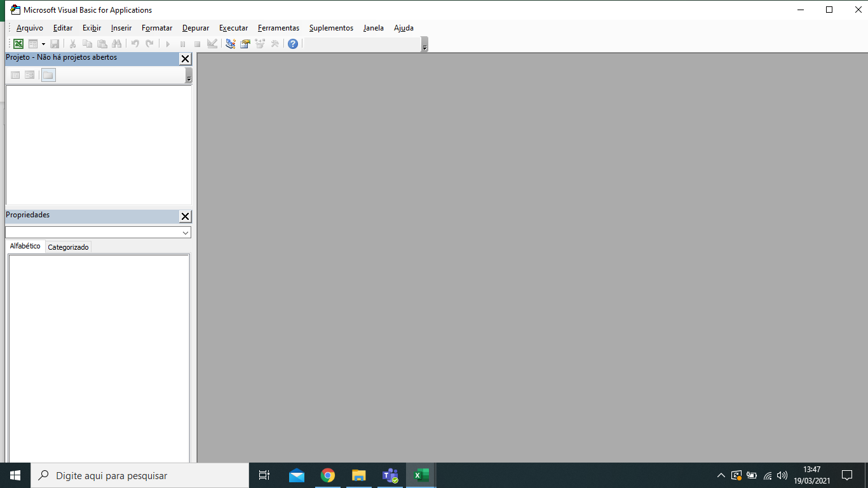868x488 pixels.
Task: Click the volume speaker tray icon
Action: tap(782, 475)
